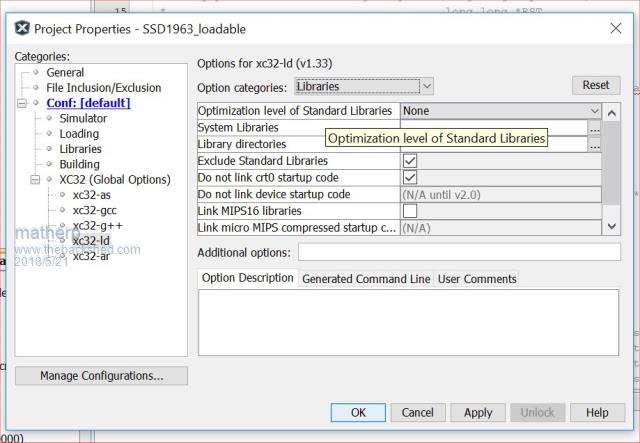This screenshot has width=640, height=443.
Task: Select Simulator in categories tree
Action: tap(83, 118)
